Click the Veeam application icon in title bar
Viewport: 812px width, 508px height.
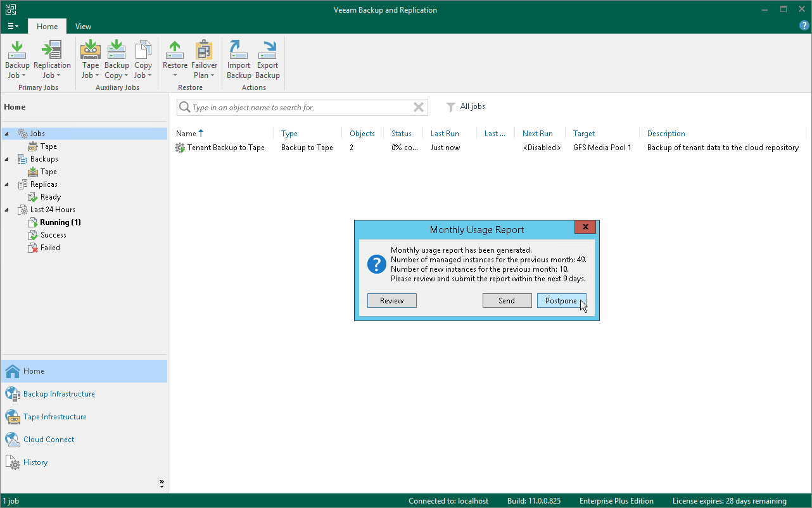pos(11,10)
